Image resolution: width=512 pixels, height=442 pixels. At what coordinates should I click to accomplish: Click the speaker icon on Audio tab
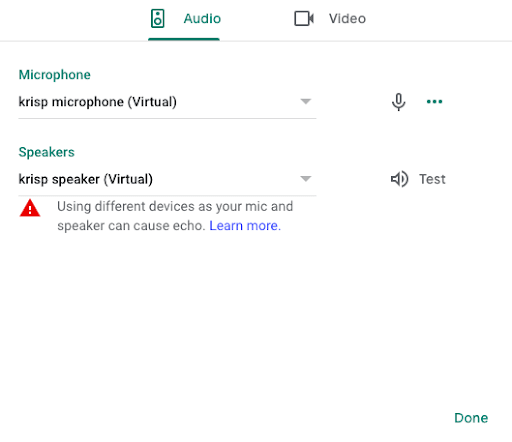[157, 18]
